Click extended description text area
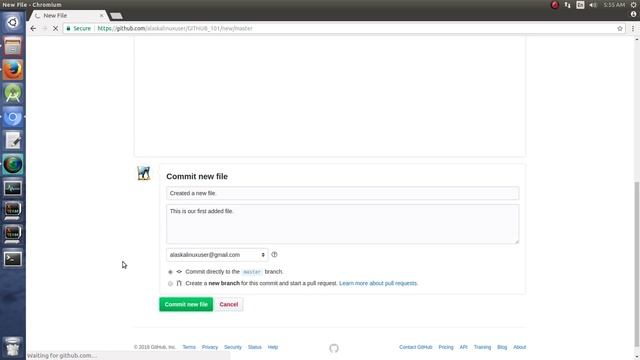 [x=342, y=224]
